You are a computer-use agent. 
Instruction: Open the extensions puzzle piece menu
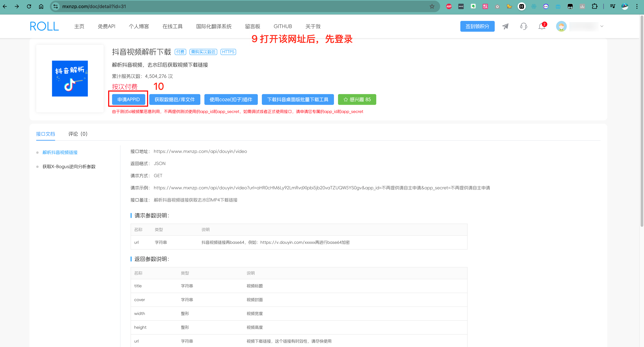coord(594,7)
